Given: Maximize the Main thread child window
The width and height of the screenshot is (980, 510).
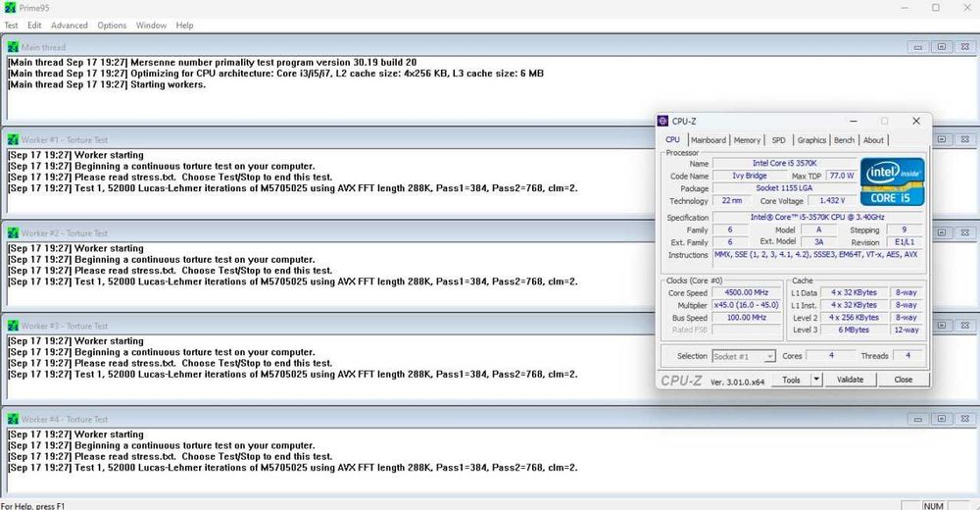Looking at the screenshot, I should click(941, 47).
